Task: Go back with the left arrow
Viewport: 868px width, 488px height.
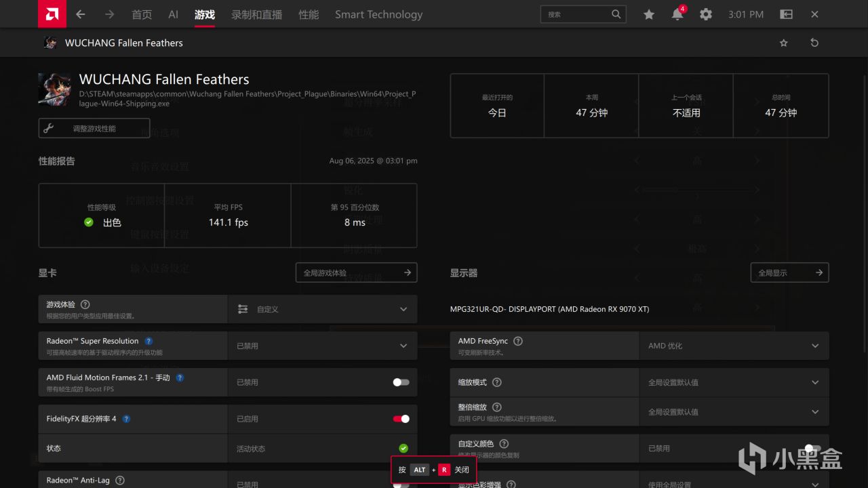Action: coord(80,14)
